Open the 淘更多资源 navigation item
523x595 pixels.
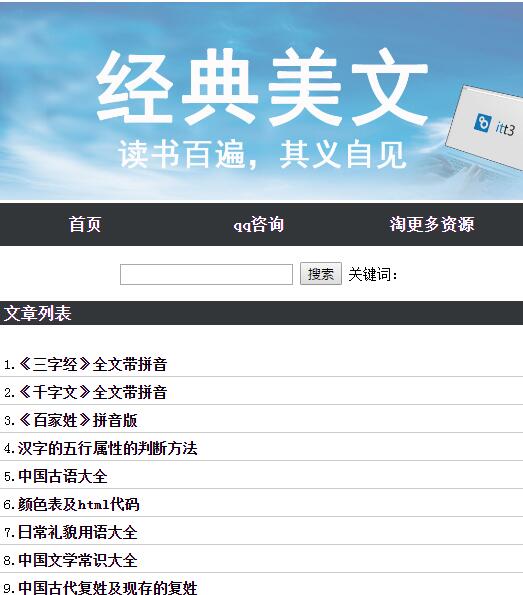click(432, 224)
